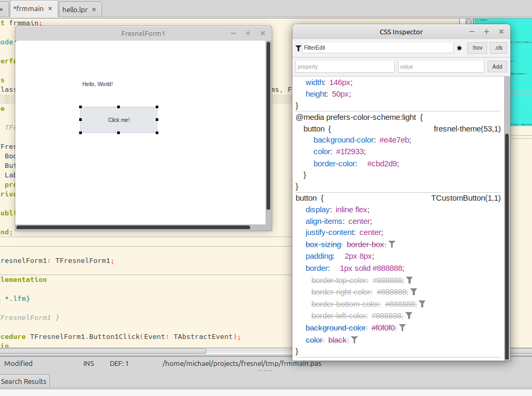The image size is (532, 396).
Task: Click the gear icon next to :hov
Action: tap(459, 48)
